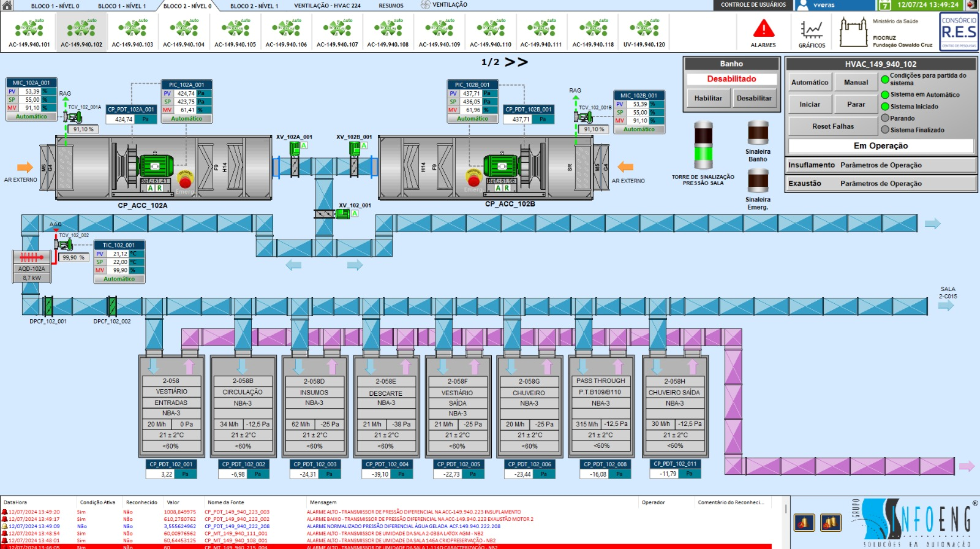Screen dimensions: 980x549
Task: Click the user icon beside vveras
Action: (802, 5)
